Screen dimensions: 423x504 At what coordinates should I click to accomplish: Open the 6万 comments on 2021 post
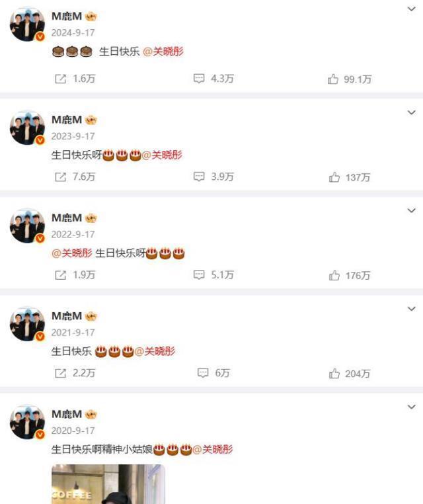(213, 373)
